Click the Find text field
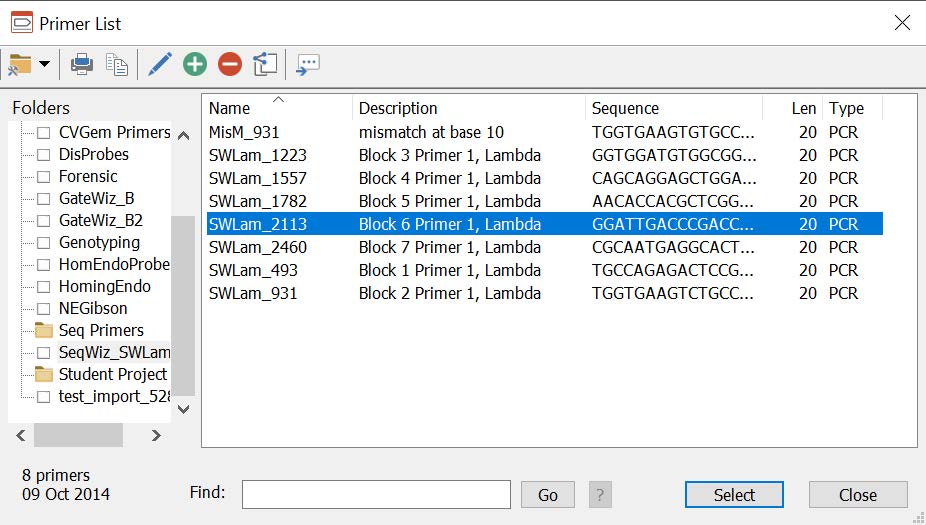Image resolution: width=926 pixels, height=525 pixels. click(376, 494)
